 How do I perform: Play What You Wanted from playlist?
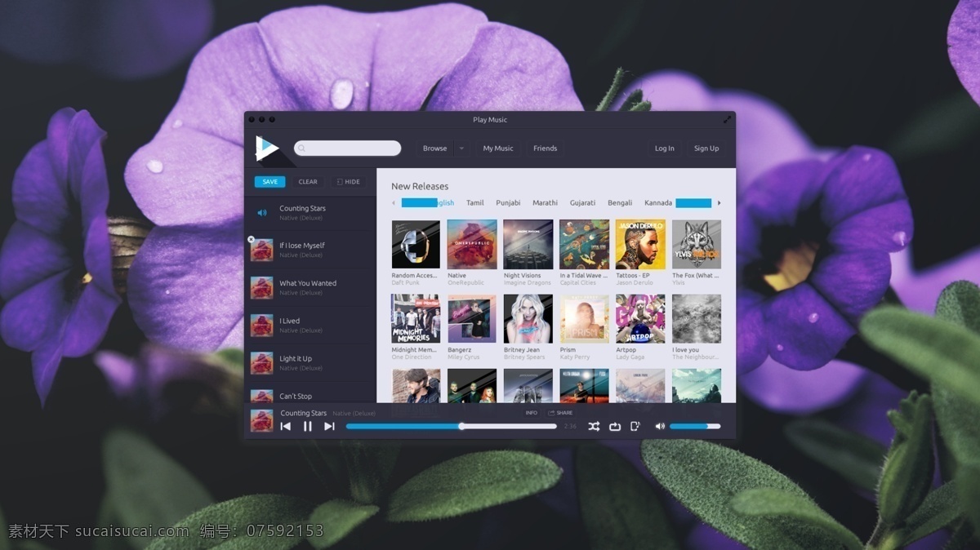(310, 288)
